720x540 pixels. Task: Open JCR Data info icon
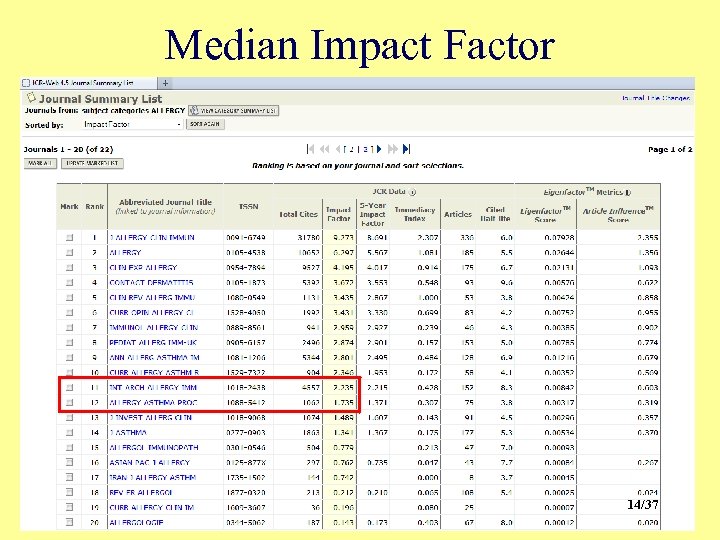[x=412, y=192]
